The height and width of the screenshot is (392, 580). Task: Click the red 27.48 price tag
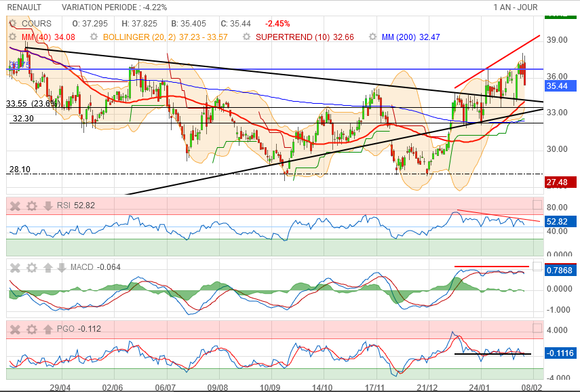click(561, 182)
